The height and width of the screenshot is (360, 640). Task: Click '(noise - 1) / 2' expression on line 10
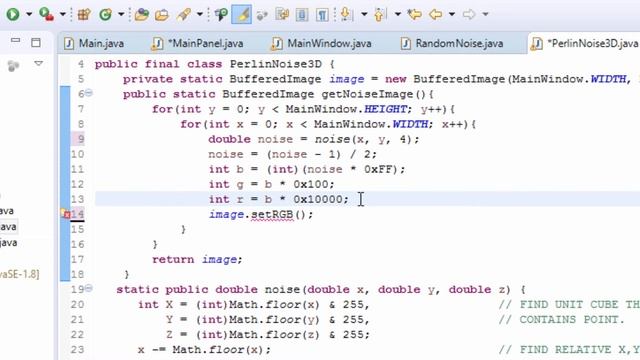pos(320,154)
